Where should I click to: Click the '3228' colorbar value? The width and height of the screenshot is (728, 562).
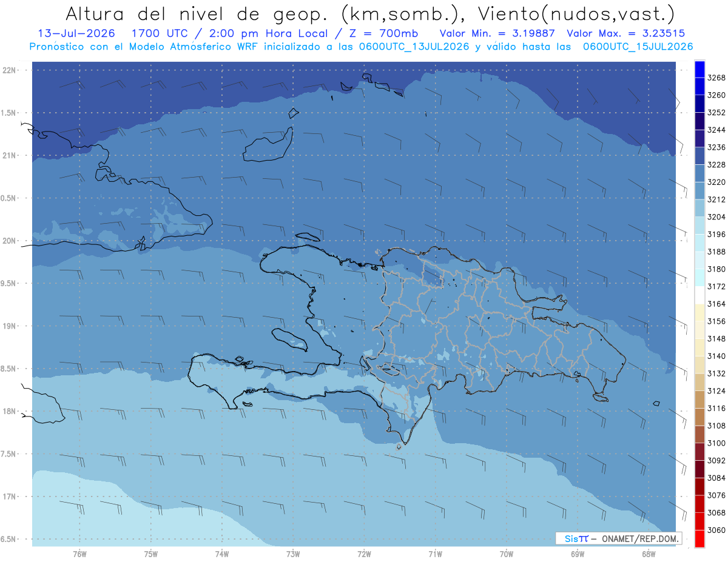point(716,165)
